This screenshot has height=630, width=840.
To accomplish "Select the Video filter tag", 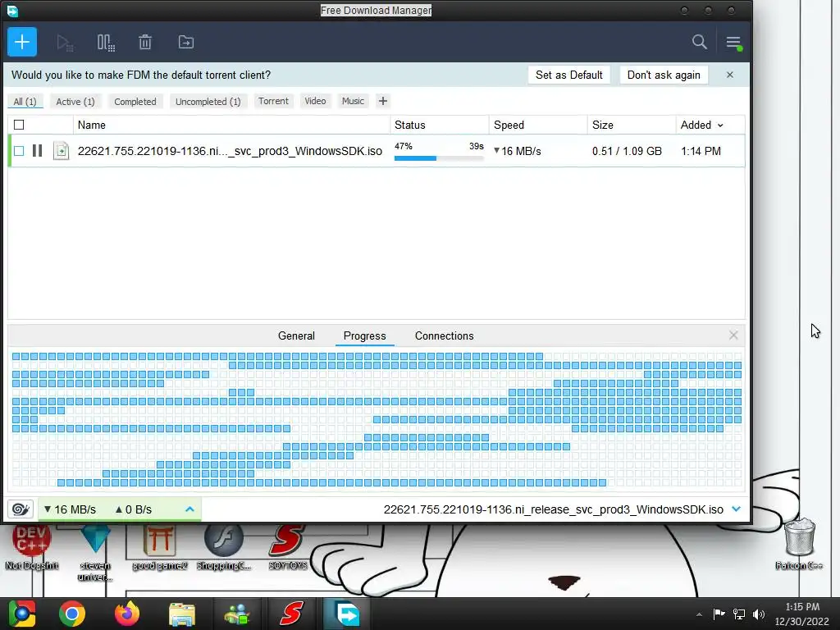I will pyautogui.click(x=315, y=101).
